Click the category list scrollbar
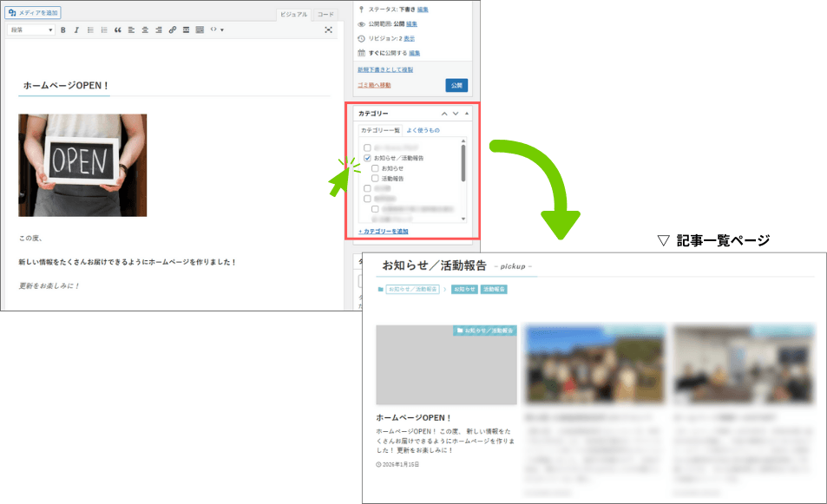This screenshot has height=504, width=827. [x=463, y=163]
